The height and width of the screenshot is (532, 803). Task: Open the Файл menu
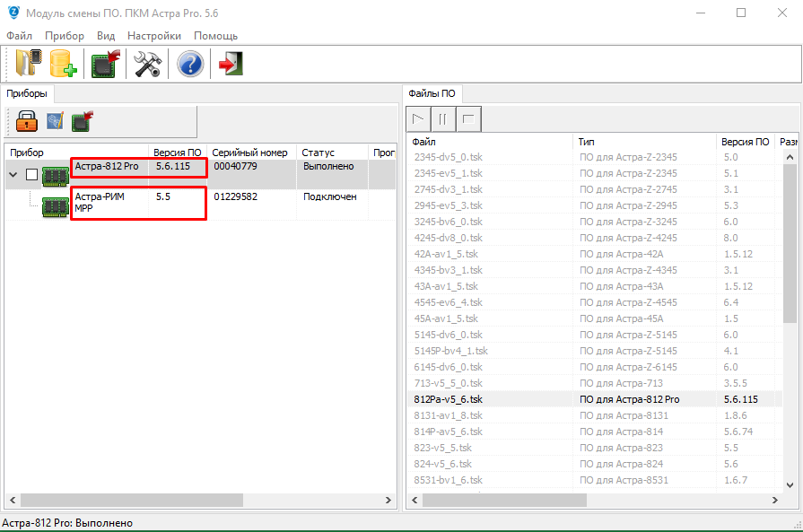click(19, 36)
